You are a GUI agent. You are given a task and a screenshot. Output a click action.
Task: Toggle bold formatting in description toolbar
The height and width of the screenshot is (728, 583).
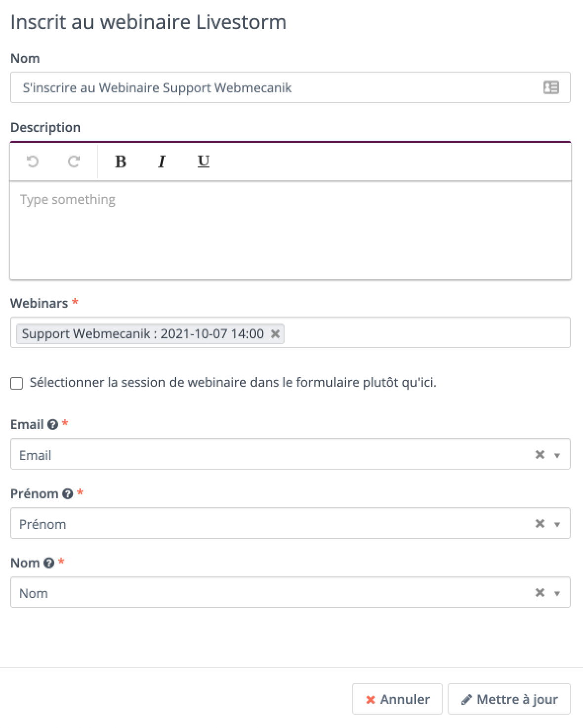click(121, 162)
